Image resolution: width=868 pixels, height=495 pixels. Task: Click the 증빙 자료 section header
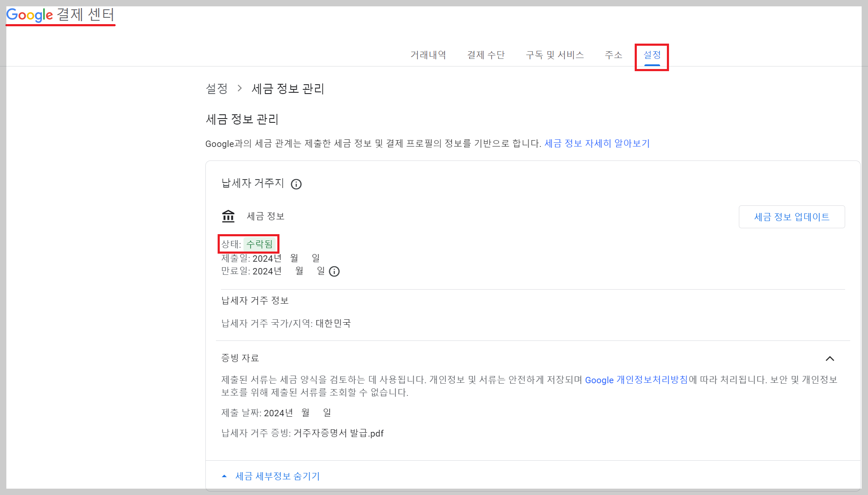(x=240, y=358)
